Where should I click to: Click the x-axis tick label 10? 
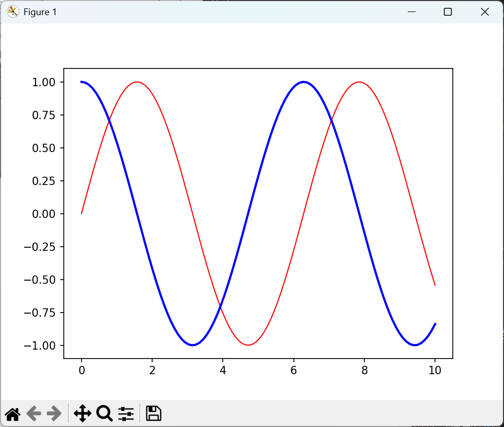click(435, 371)
